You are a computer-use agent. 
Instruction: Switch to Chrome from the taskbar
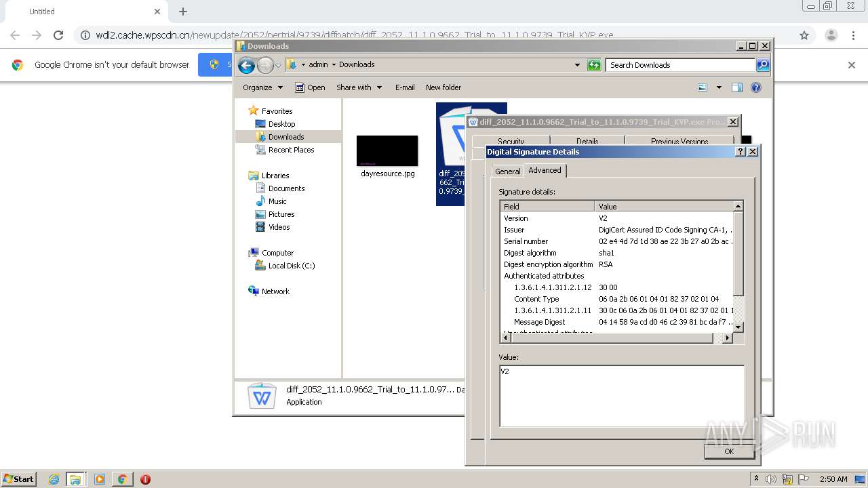tap(123, 479)
